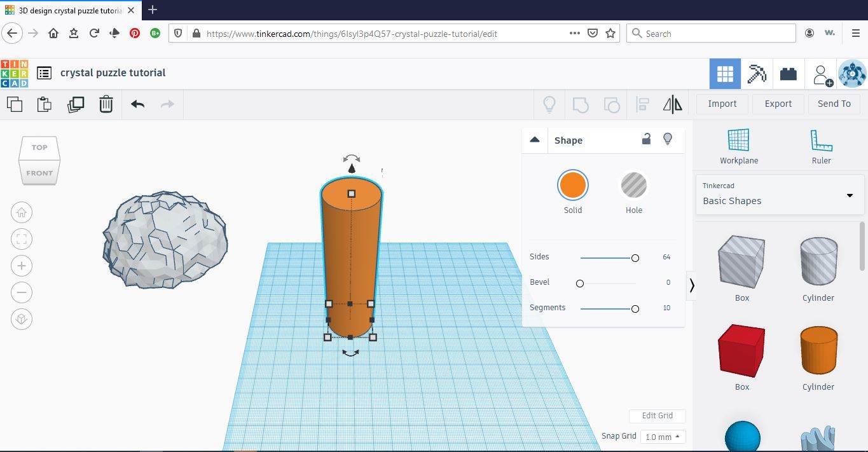Toggle the shape lock icon

(646, 139)
